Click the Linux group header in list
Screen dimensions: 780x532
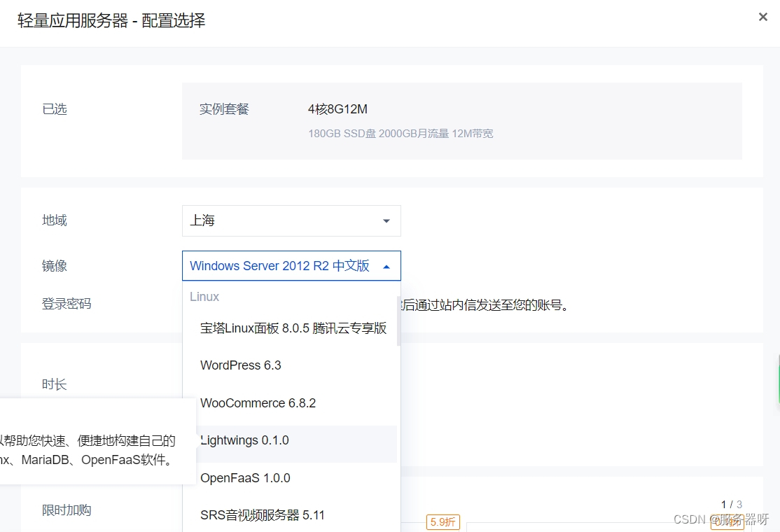click(x=204, y=297)
